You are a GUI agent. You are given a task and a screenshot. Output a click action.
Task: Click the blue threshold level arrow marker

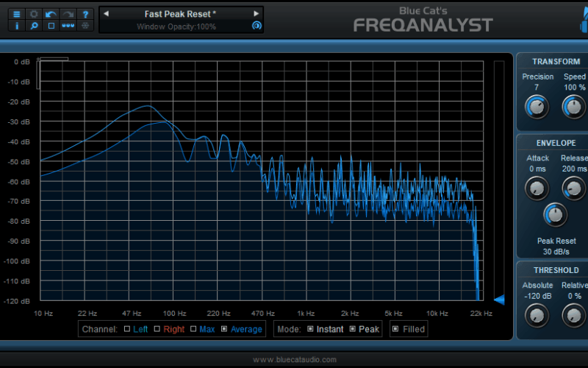coord(499,300)
